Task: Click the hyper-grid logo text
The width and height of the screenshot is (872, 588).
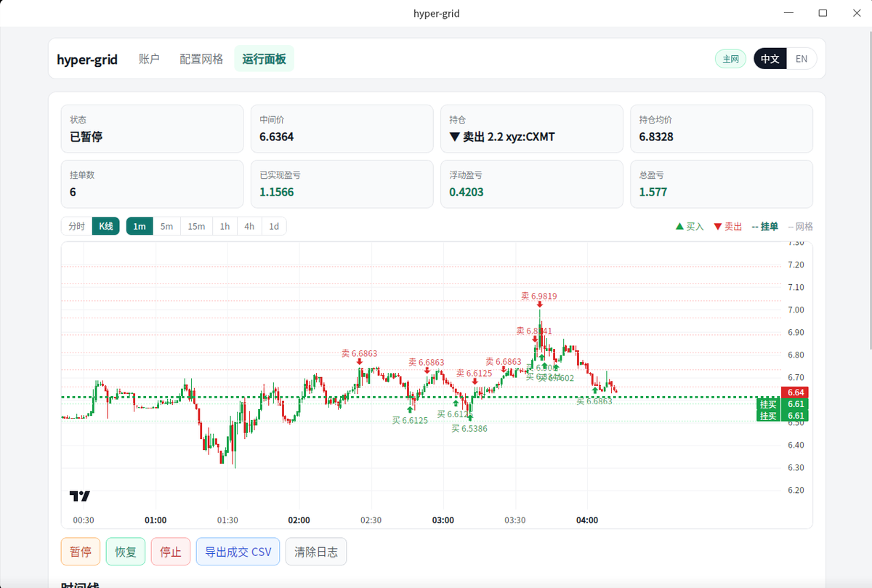Action: 87,59
